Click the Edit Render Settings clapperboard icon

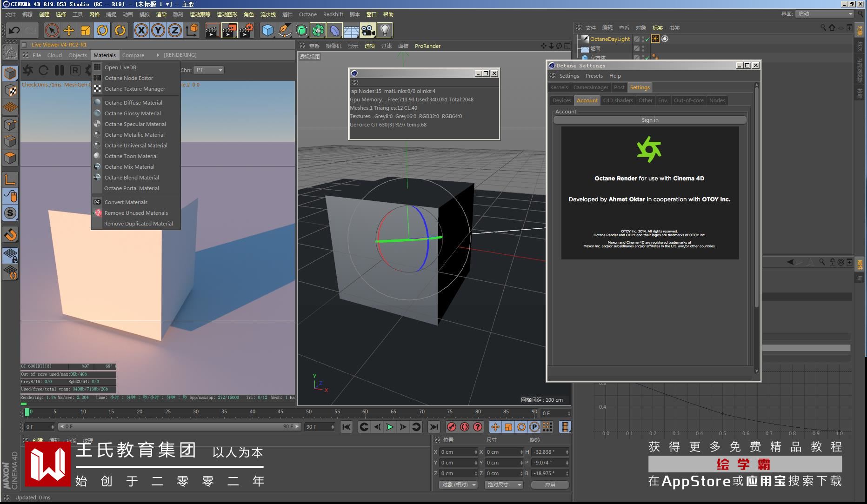click(246, 31)
